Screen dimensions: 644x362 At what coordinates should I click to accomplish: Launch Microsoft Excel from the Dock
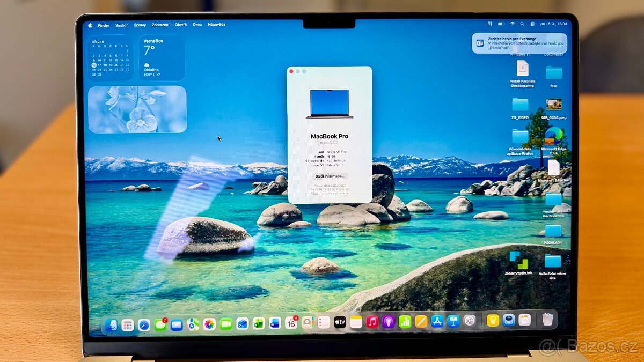[258, 323]
